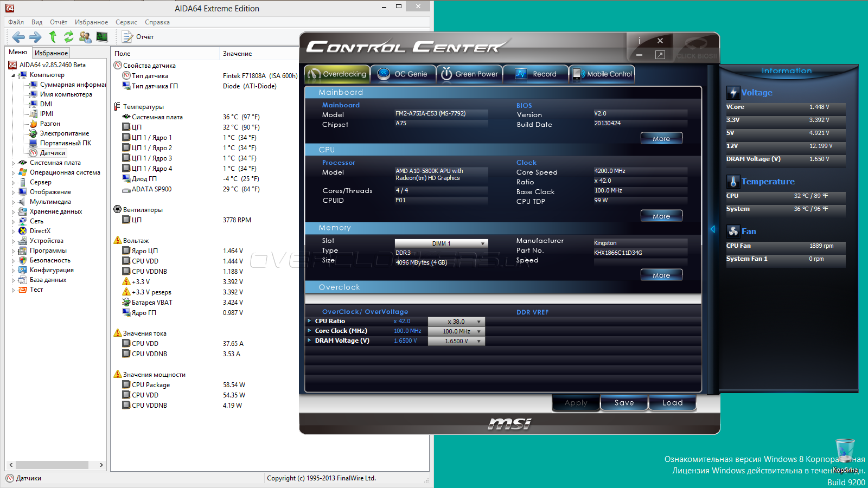Click More in the Mainboard section
Image resolution: width=868 pixels, height=488 pixels.
coord(661,138)
